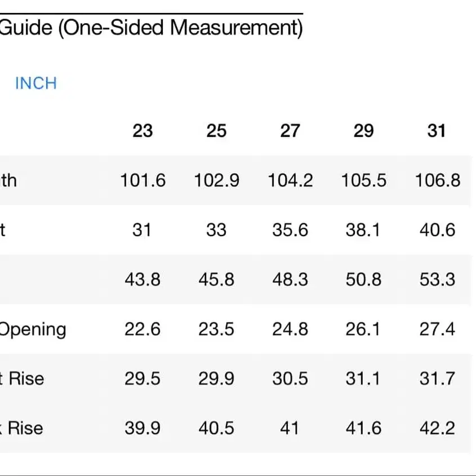Pick the size 31 column header

pyautogui.click(x=437, y=131)
